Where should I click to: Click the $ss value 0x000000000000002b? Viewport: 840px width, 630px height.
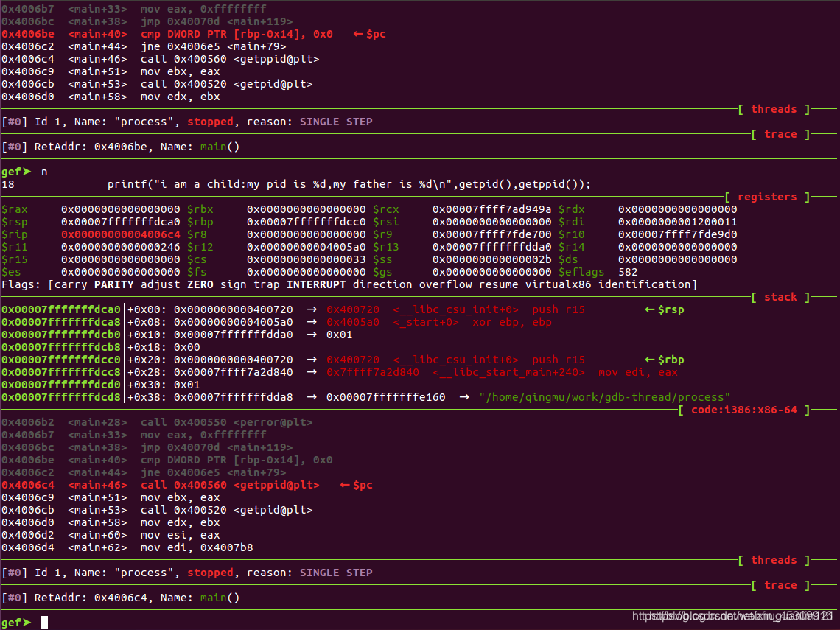(x=491, y=259)
